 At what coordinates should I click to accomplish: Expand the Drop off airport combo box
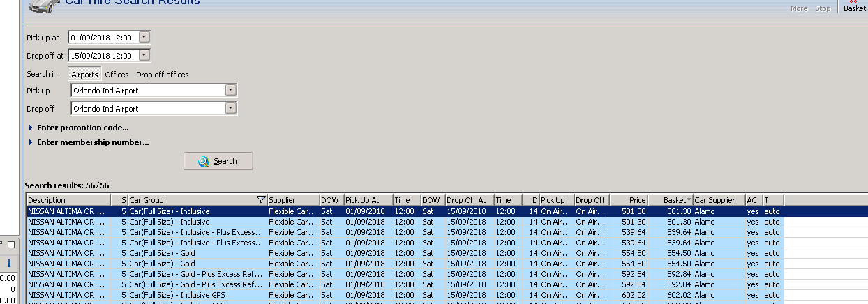pyautogui.click(x=230, y=108)
